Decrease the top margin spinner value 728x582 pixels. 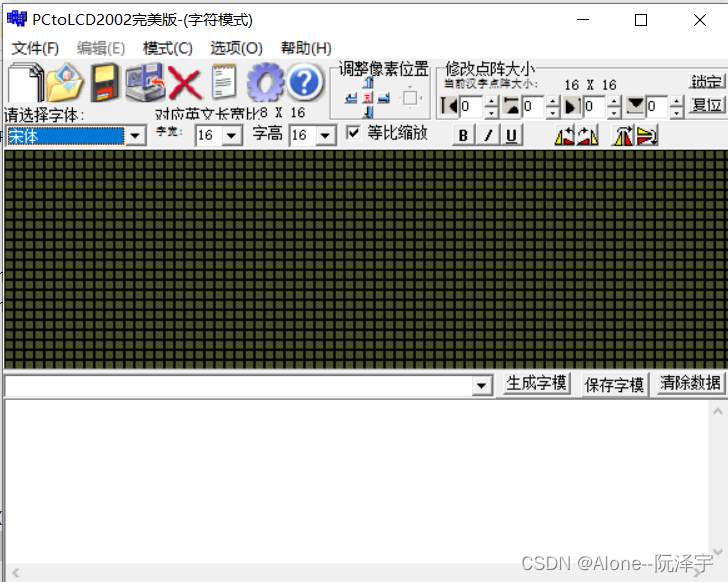[552, 112]
